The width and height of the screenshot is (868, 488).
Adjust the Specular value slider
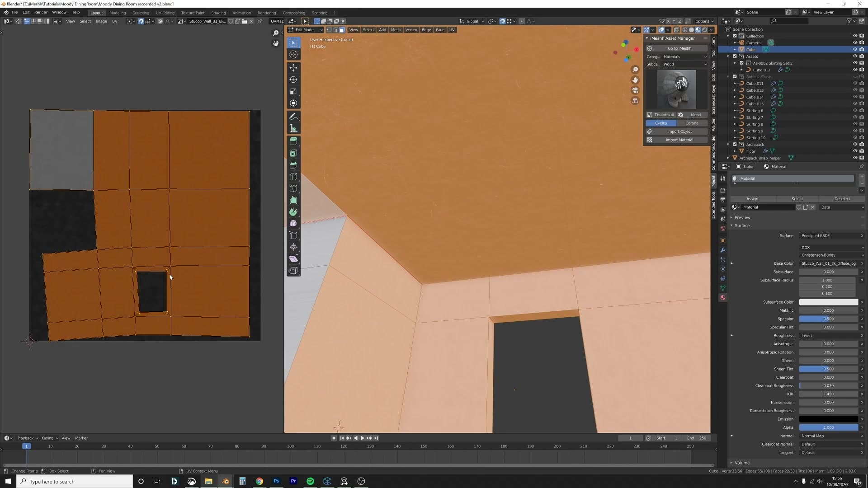tap(828, 319)
